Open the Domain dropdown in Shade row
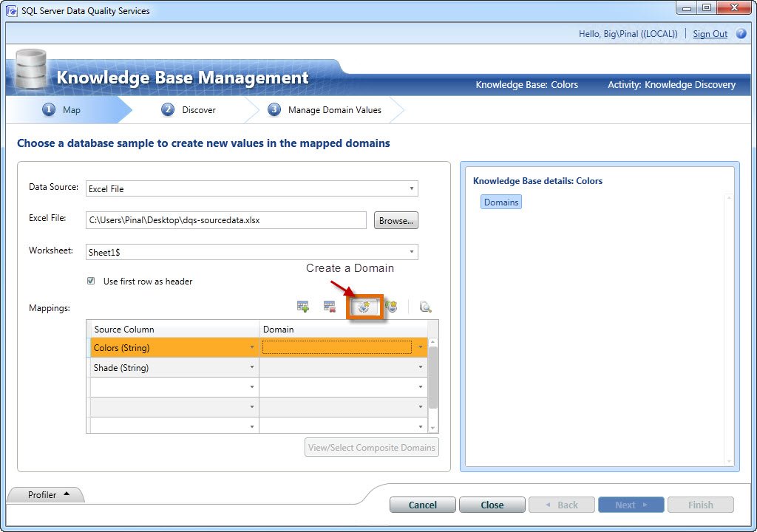 point(421,367)
